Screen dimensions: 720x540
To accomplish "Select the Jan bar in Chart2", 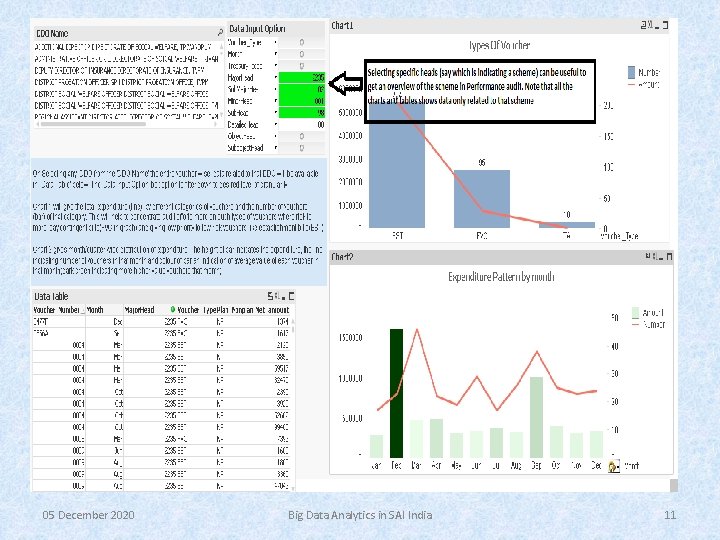I will tap(377, 446).
